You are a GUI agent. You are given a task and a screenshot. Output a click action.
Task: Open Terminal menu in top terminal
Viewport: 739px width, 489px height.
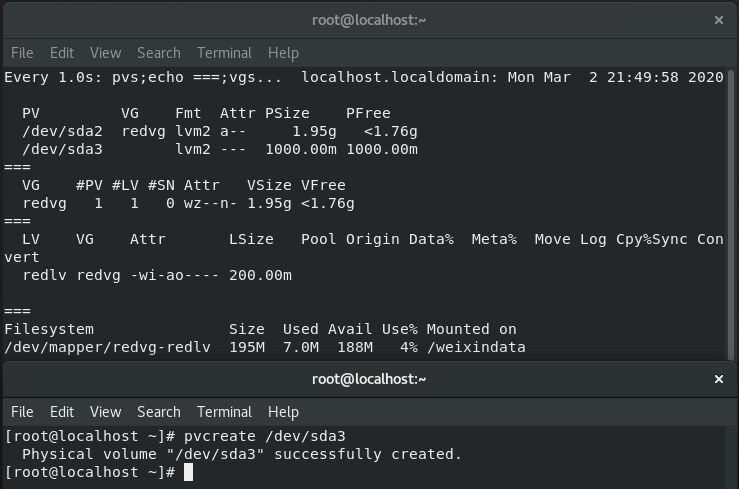(224, 53)
